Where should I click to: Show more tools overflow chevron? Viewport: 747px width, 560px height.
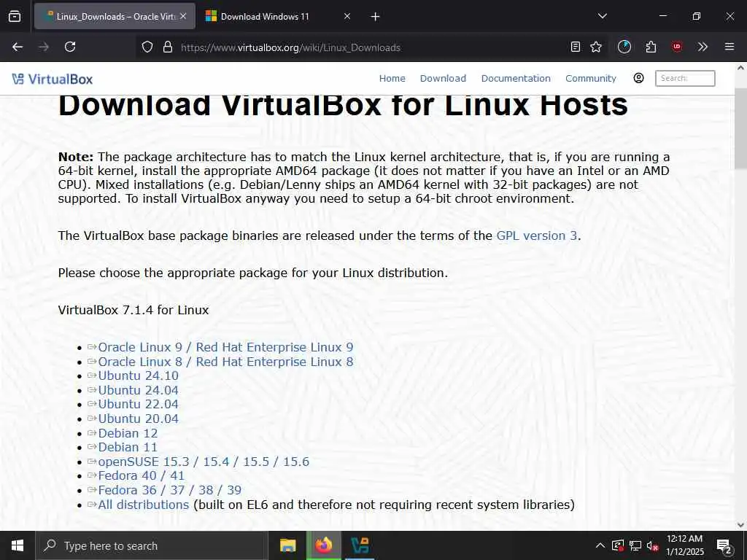pos(703,47)
